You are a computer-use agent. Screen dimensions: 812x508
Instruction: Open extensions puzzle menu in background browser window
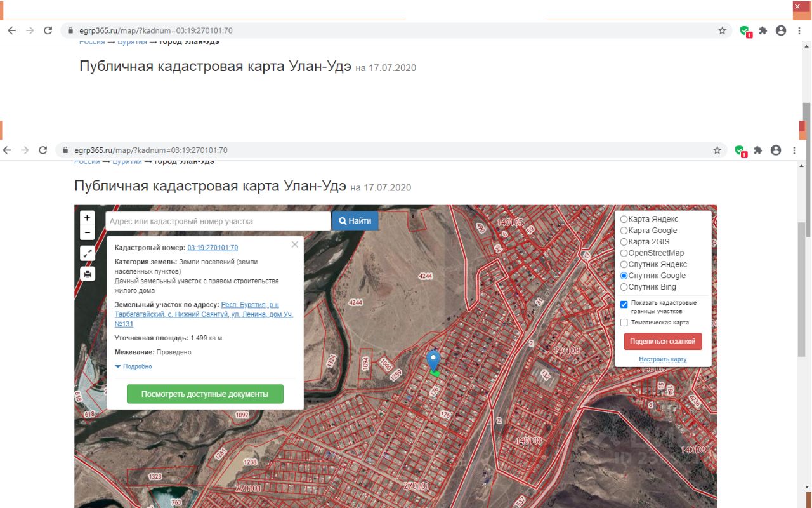click(763, 30)
